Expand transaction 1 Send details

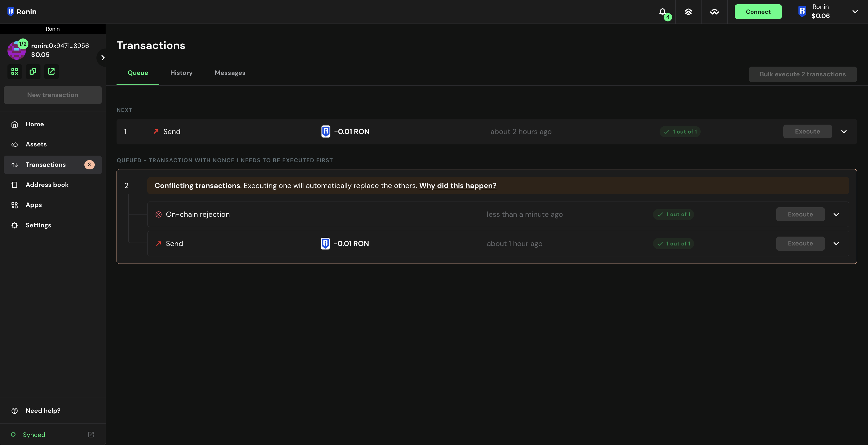tap(844, 131)
